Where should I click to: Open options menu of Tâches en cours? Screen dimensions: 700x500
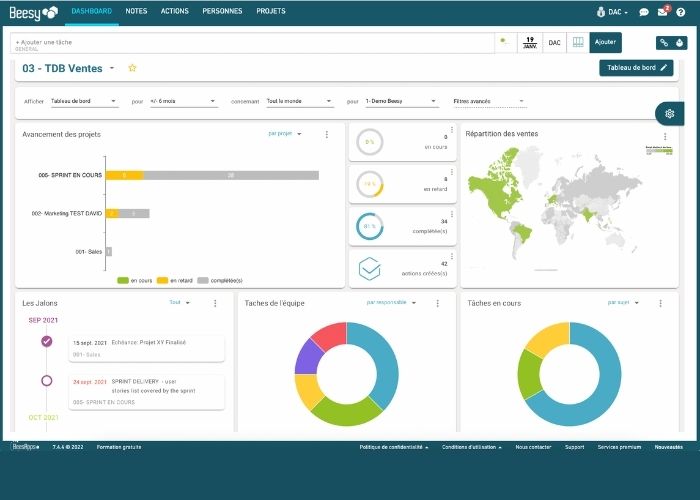click(661, 304)
